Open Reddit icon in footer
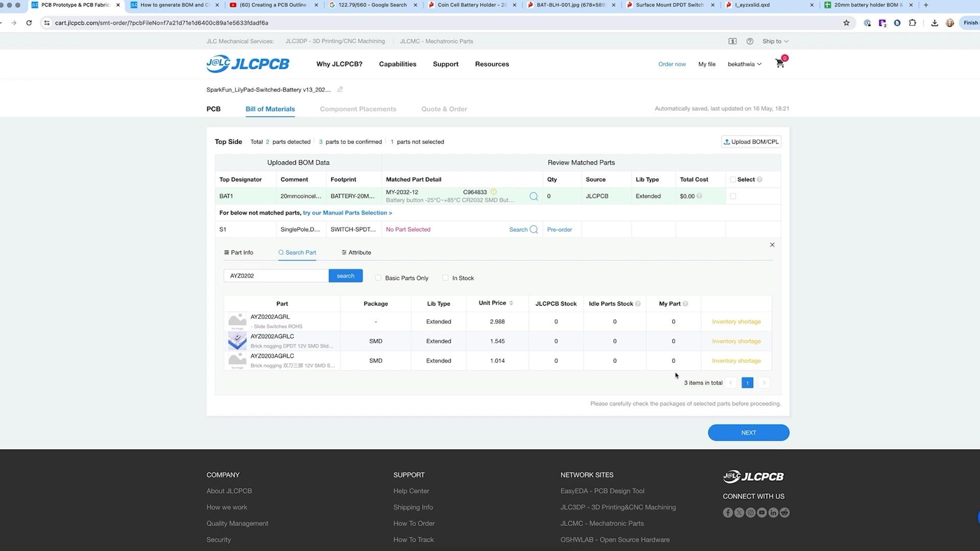This screenshot has width=980, height=551. click(785, 513)
